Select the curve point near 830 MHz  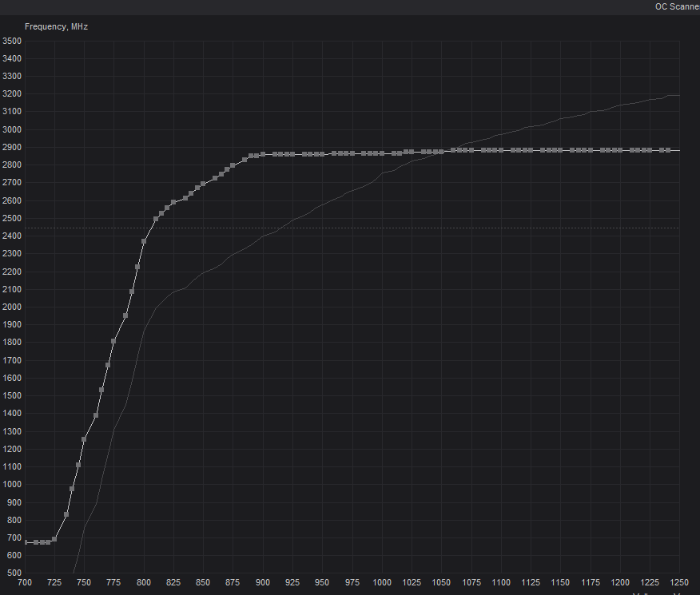[66, 514]
